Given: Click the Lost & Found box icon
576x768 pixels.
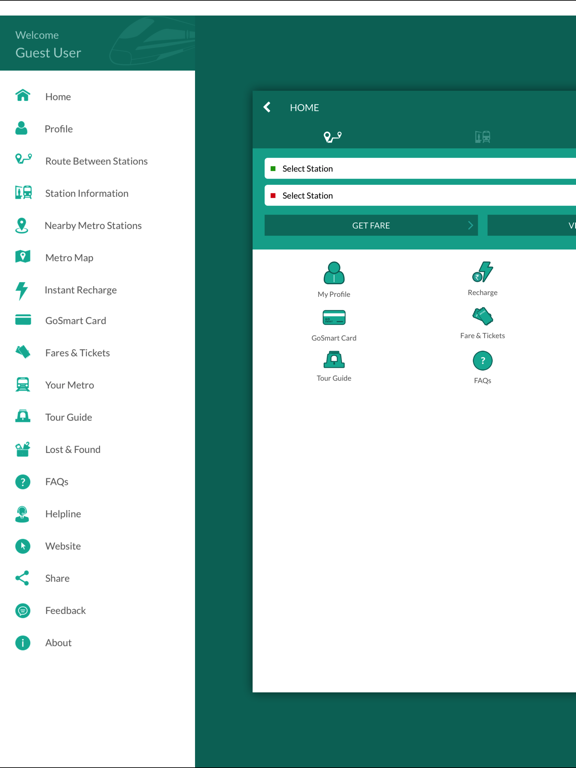Looking at the screenshot, I should [x=23, y=449].
